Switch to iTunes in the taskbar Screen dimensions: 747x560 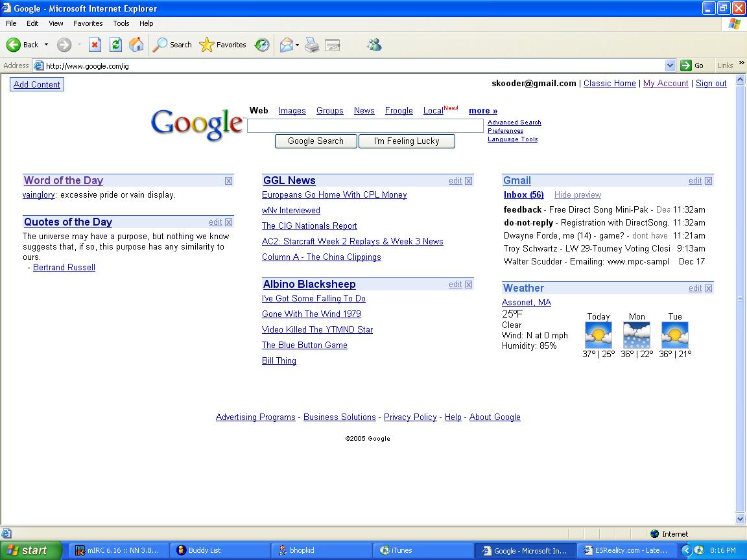pos(401,550)
